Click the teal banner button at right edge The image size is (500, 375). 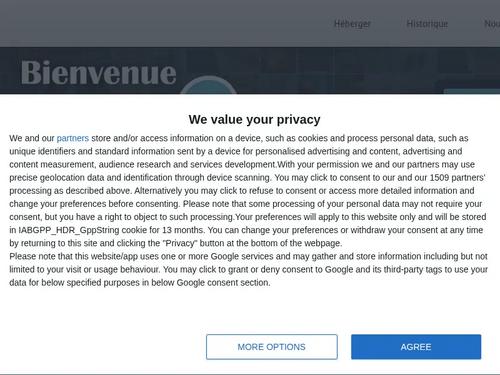click(x=471, y=91)
